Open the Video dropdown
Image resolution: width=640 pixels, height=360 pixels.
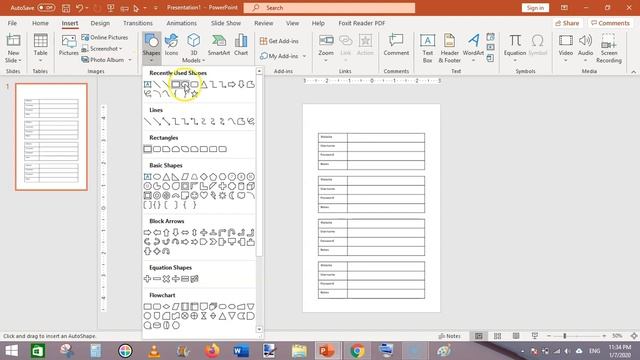pyautogui.click(x=566, y=60)
